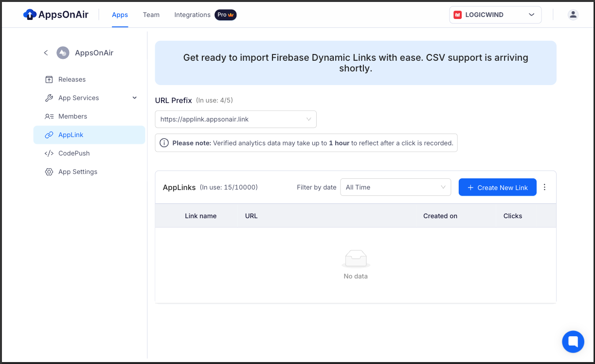Open the Apps tab
Viewport: 595px width, 364px height.
click(120, 15)
